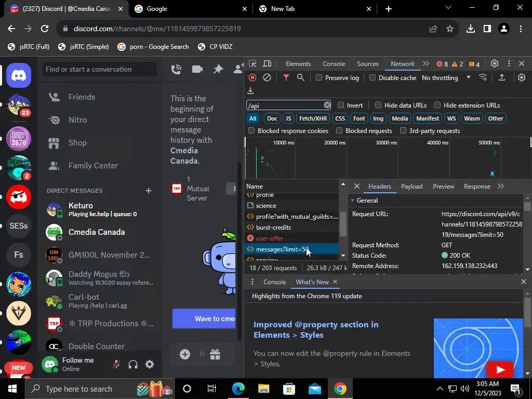The height and width of the screenshot is (399, 532).
Task: Filter requests by WS type
Action: [451, 118]
